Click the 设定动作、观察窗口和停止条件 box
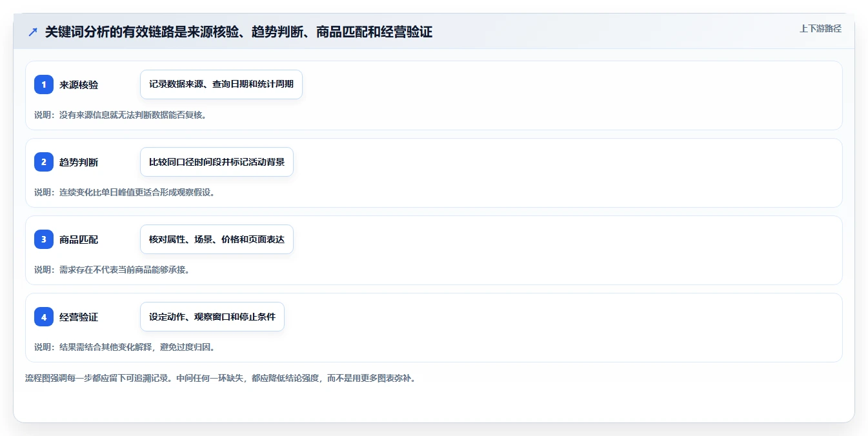This screenshot has height=436, width=868. tap(212, 317)
